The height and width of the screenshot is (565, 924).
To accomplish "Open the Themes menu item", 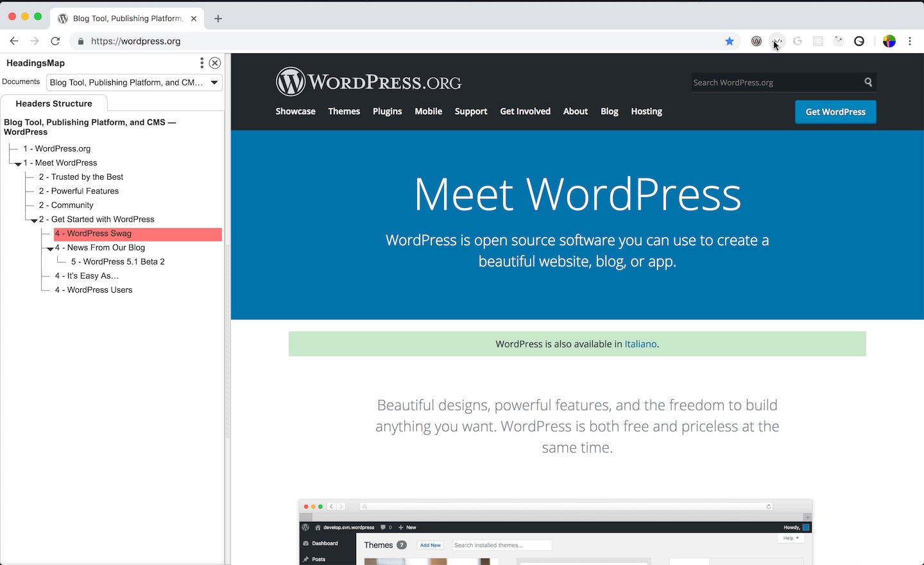I will pos(344,111).
